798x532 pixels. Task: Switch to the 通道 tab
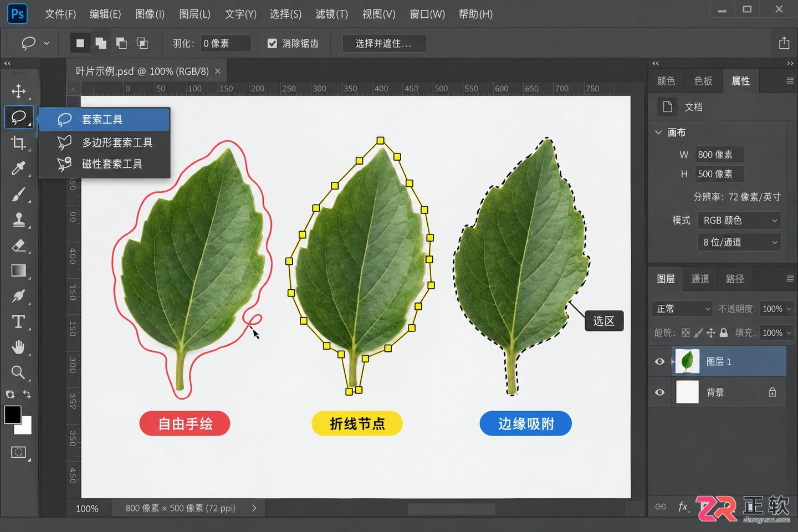pyautogui.click(x=700, y=279)
